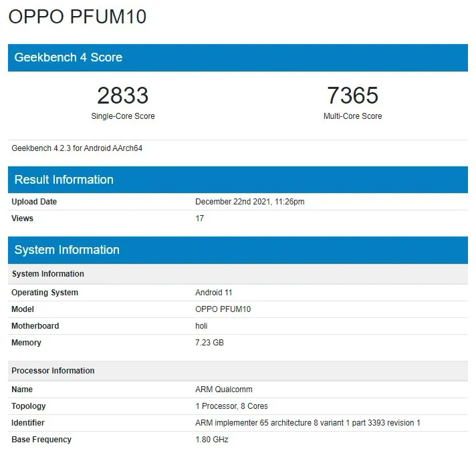476x457 pixels.
Task: Click the Processor Information subheading
Action: [53, 371]
